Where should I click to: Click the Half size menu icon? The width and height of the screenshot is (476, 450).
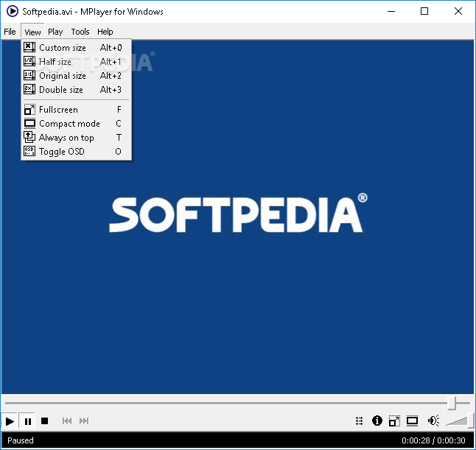[x=29, y=61]
